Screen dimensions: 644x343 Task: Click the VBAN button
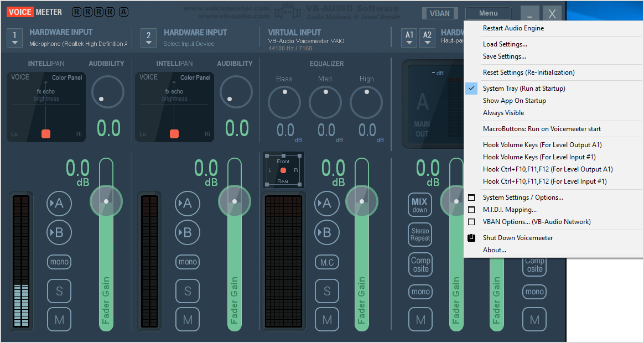coord(440,13)
